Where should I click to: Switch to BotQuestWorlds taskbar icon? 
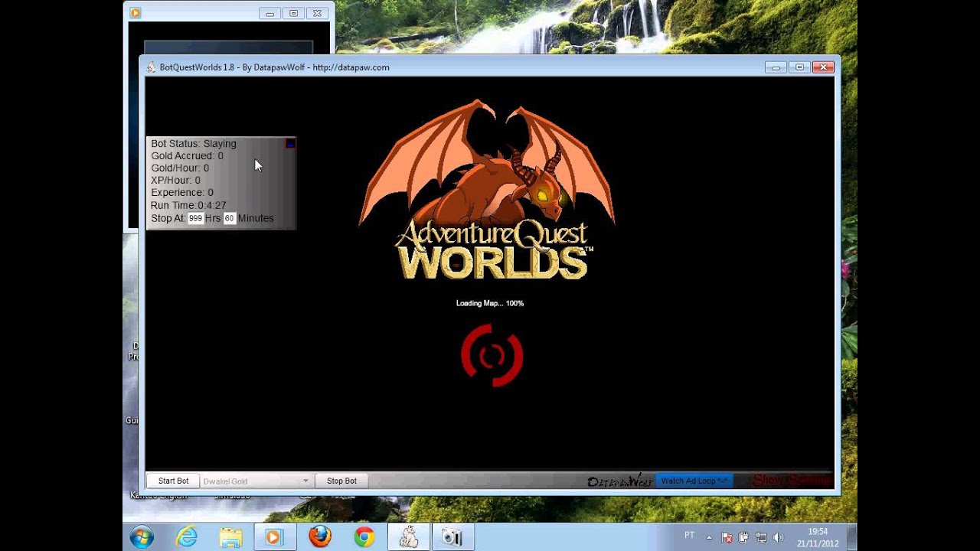click(409, 537)
